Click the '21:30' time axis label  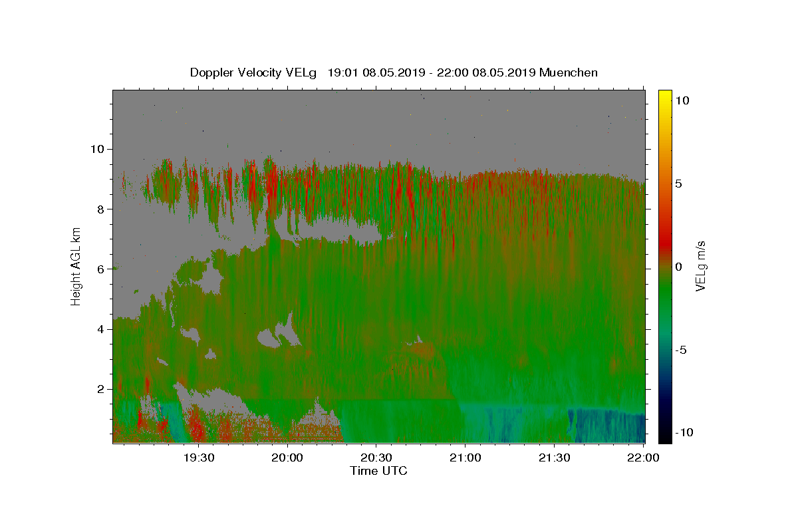point(554,457)
